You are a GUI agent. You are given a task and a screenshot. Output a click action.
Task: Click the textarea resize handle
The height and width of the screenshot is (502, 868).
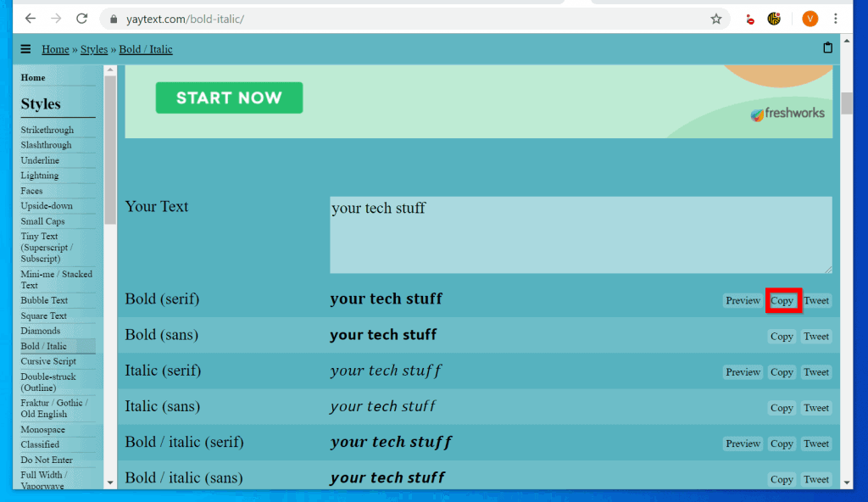click(x=828, y=270)
